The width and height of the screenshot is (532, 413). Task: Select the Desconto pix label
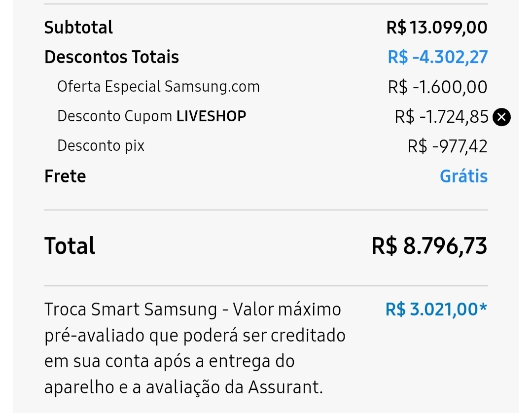(101, 146)
